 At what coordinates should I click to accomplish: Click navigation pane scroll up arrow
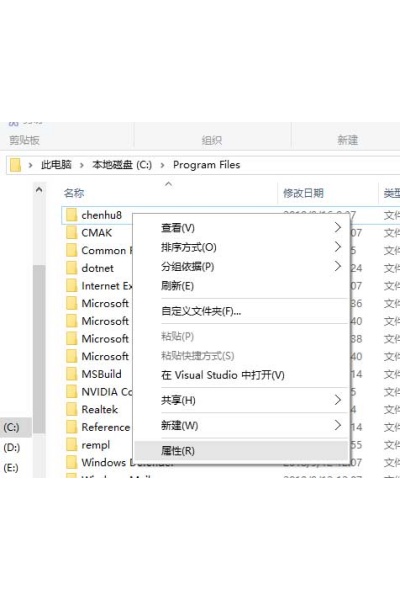point(39,190)
